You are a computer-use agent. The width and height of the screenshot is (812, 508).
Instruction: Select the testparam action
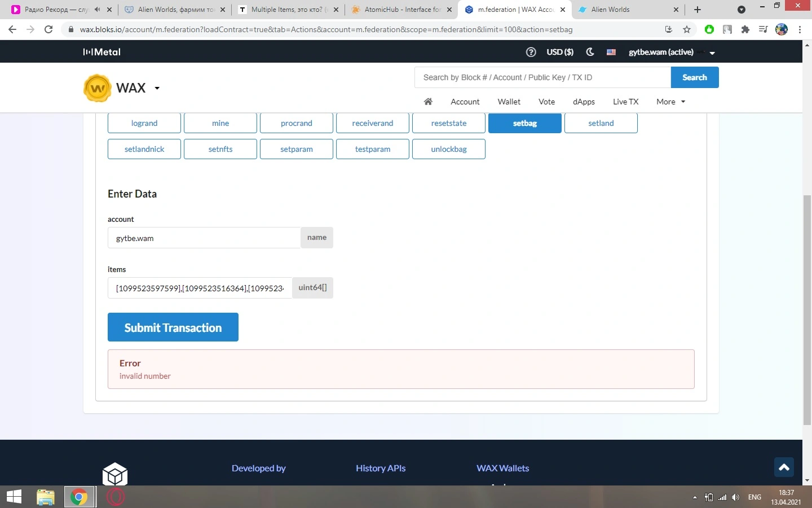373,149
